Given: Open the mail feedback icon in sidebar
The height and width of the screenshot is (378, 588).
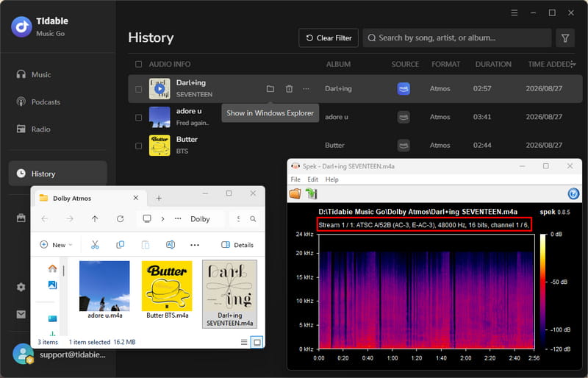Looking at the screenshot, I should click(x=21, y=315).
